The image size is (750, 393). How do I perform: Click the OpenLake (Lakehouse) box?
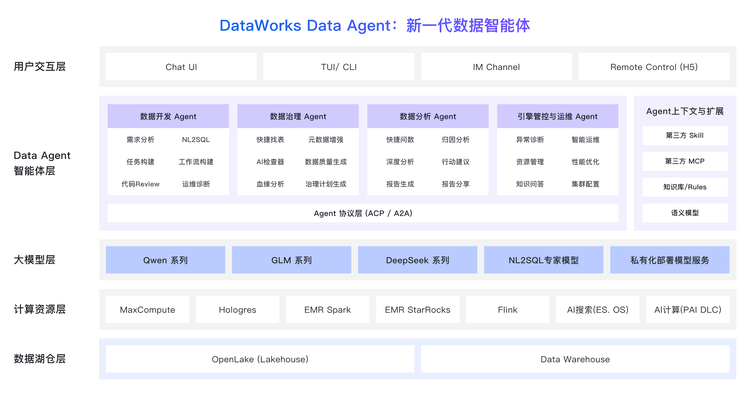coord(260,359)
